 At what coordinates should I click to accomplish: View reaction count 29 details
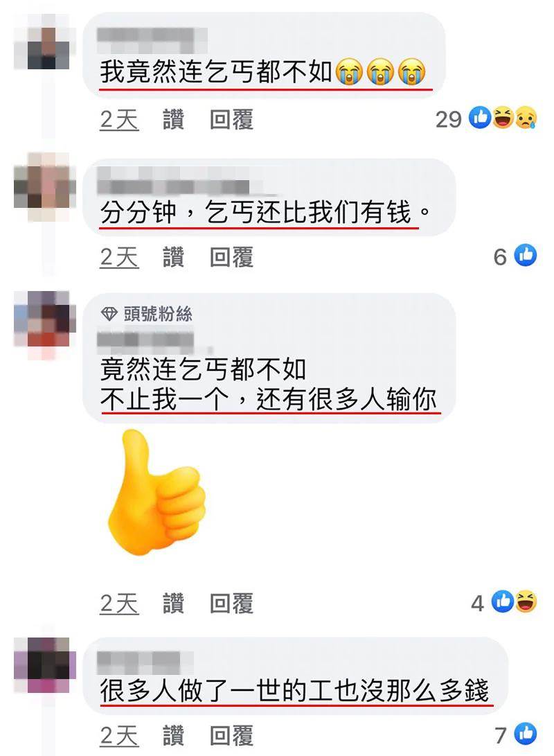click(449, 119)
